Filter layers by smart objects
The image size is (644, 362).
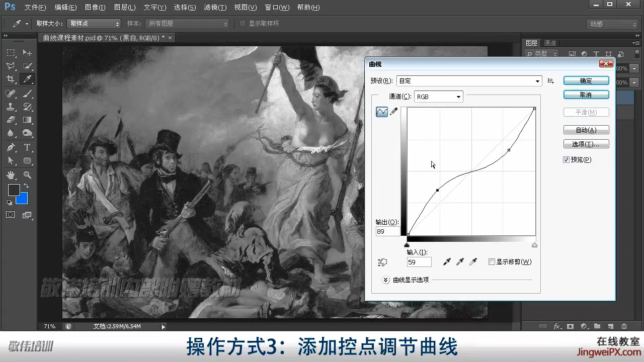pos(620,54)
